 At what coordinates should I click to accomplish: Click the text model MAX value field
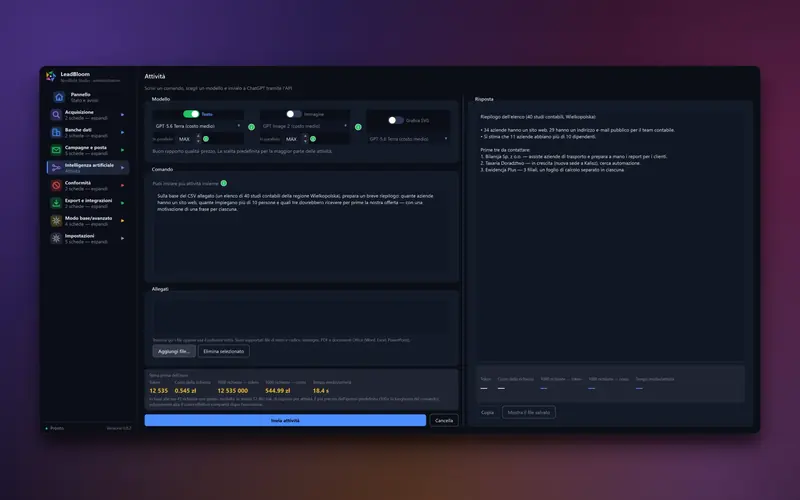pyautogui.click(x=186, y=139)
